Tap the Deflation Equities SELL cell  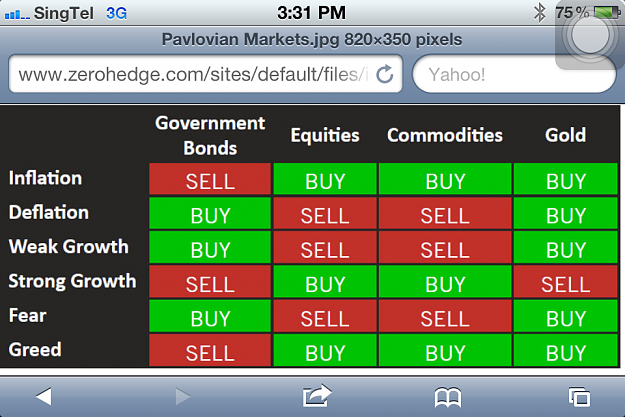tap(325, 213)
